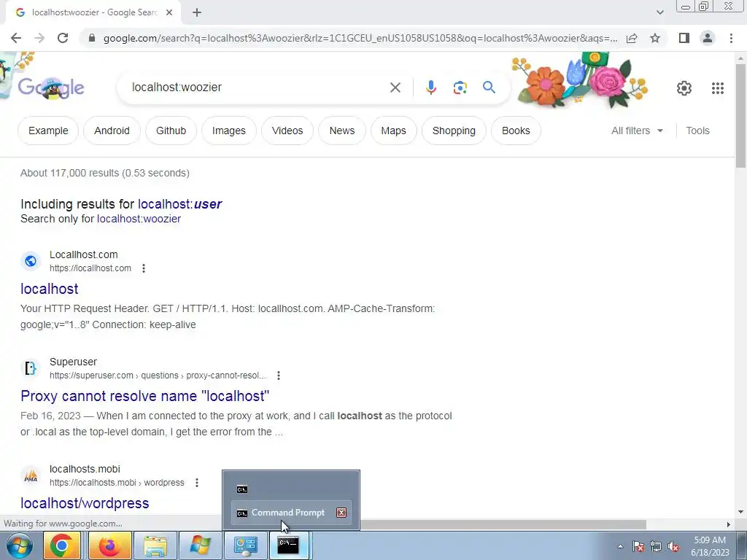Image resolution: width=747 pixels, height=560 pixels.
Task: Select the Github filter chip
Action: click(171, 131)
